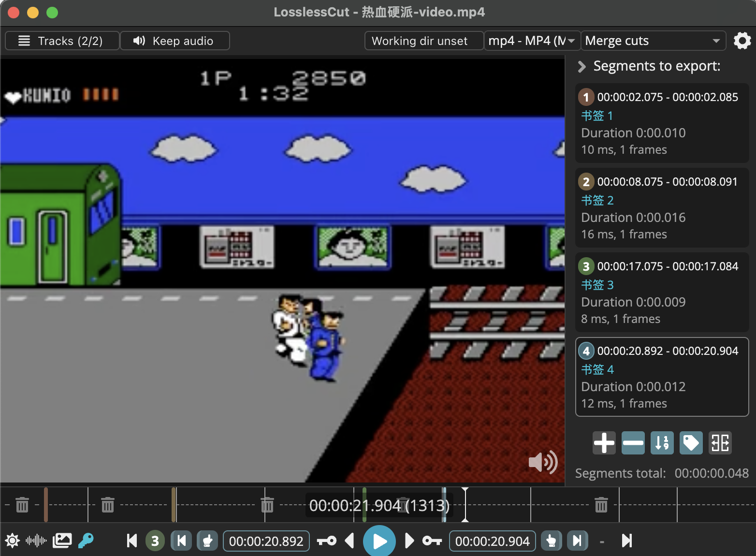This screenshot has width=756, height=556.
Task: Collapse the Segments to export panel chevron
Action: pos(582,67)
